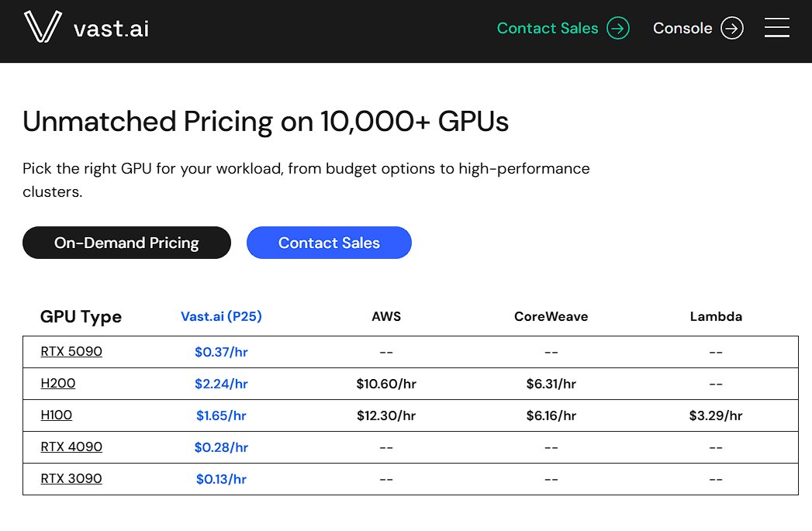The width and height of the screenshot is (812, 531).
Task: Click the $0.37/hr RTX 5090 price
Action: pyautogui.click(x=221, y=352)
